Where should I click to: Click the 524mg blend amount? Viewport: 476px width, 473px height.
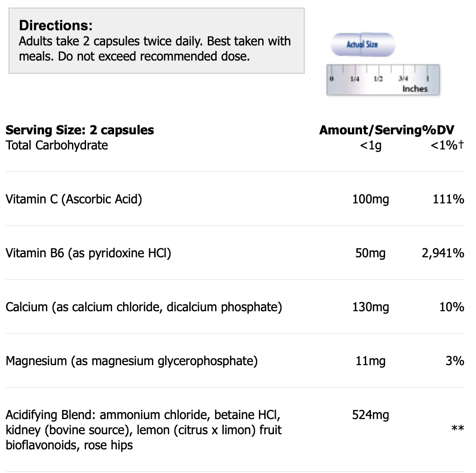[x=370, y=415]
